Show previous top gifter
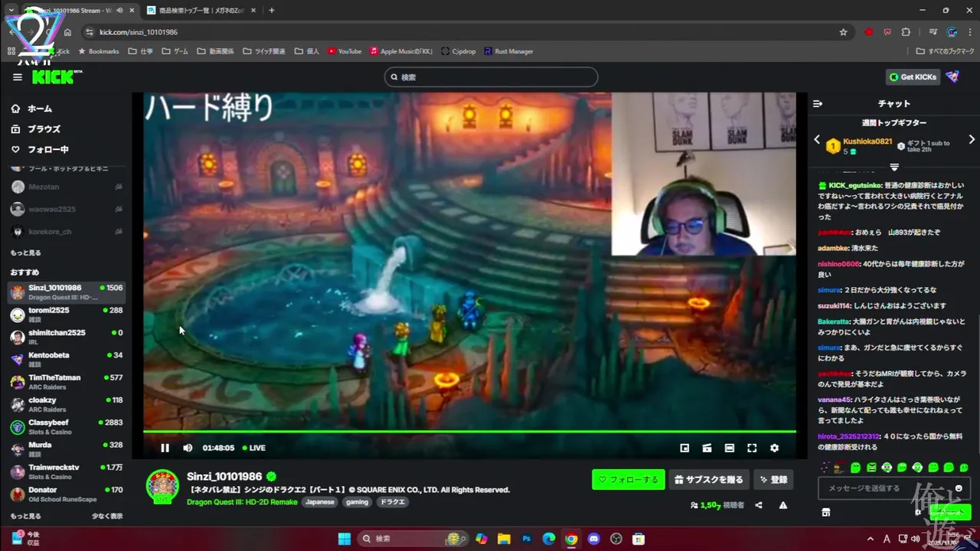Screen dimensions: 980x551 coord(817,140)
